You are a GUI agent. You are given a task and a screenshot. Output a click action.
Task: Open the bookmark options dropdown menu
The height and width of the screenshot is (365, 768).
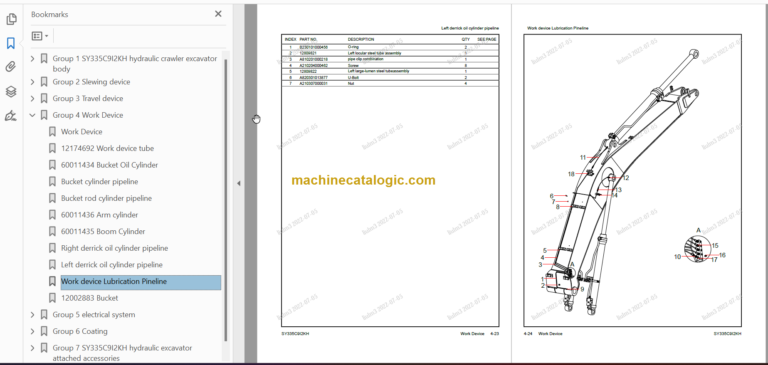pos(40,36)
